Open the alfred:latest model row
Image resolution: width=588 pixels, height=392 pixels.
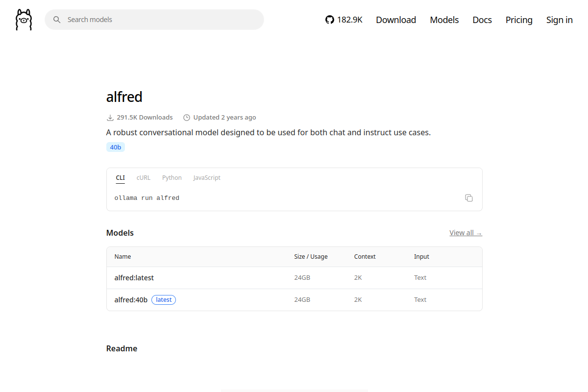click(294, 278)
